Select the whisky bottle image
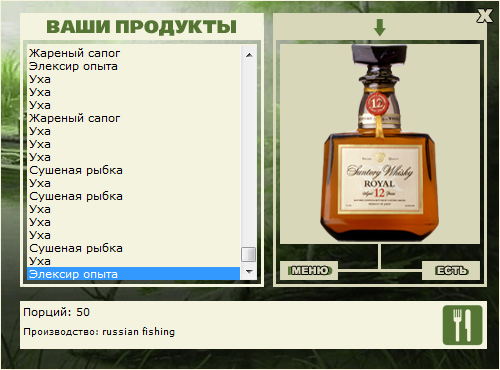This screenshot has width=500, height=370. (x=380, y=144)
